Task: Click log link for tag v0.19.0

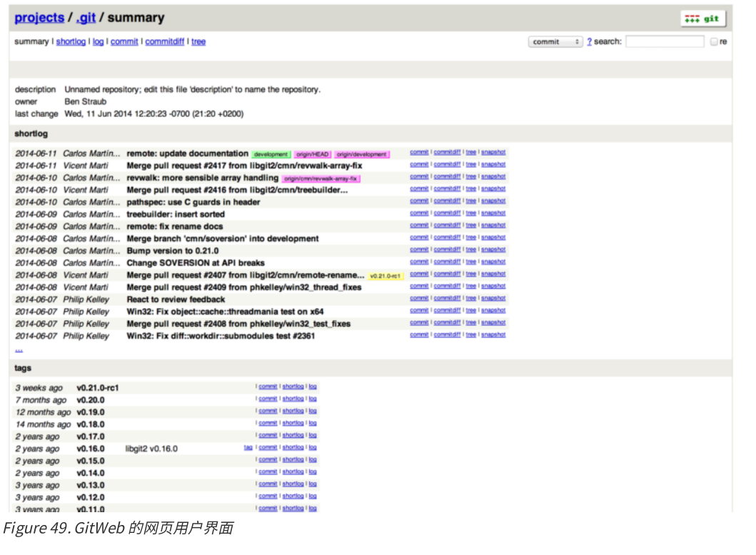Action: click(313, 411)
